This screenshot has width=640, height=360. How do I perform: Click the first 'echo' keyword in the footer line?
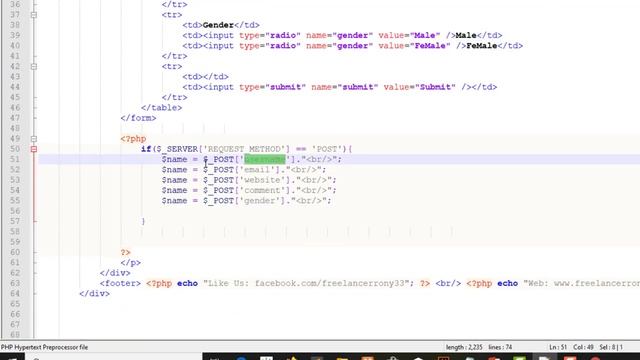(187, 283)
